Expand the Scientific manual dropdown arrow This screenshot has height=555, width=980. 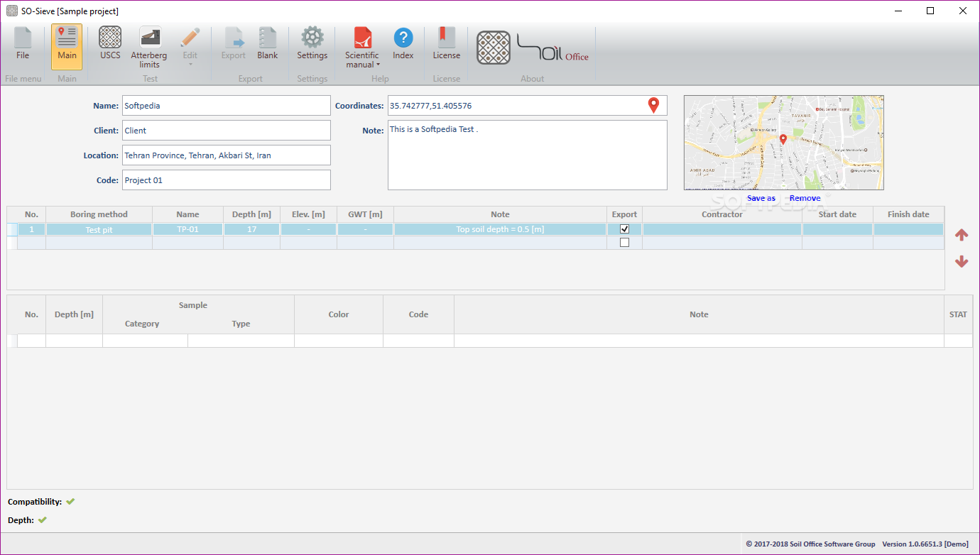click(378, 65)
